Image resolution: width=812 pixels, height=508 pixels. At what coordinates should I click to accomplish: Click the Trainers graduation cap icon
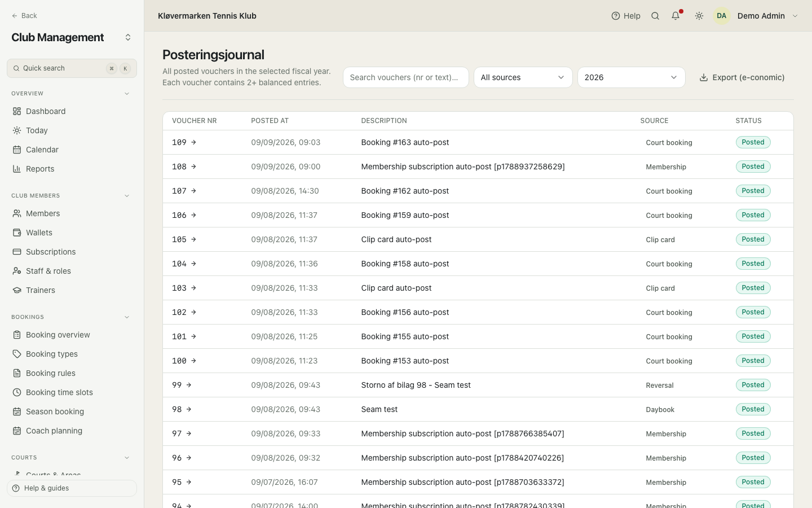(x=17, y=290)
